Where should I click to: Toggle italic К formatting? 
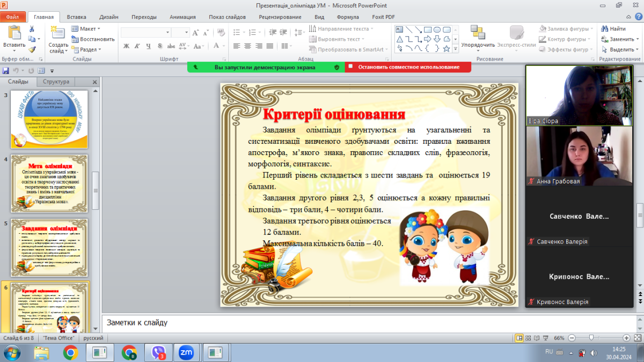coord(137,46)
